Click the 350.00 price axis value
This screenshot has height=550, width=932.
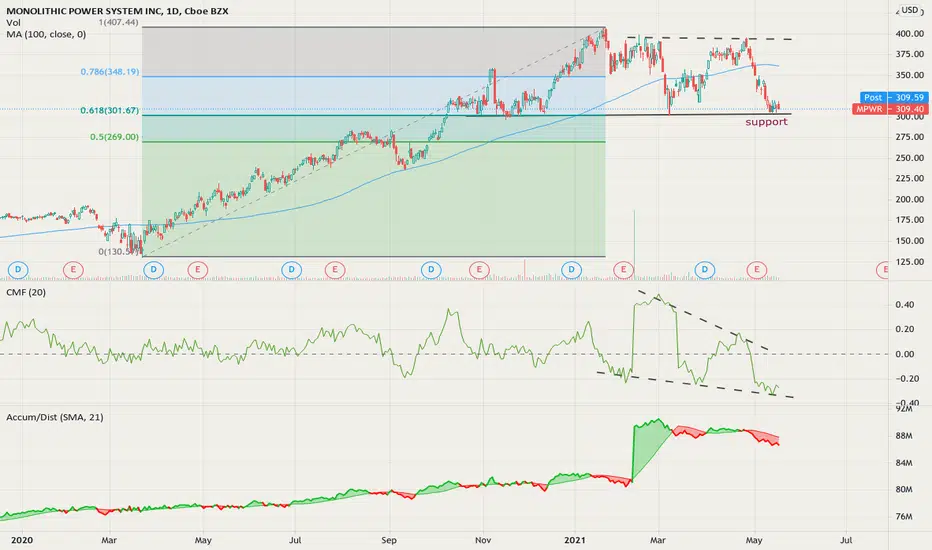click(909, 75)
